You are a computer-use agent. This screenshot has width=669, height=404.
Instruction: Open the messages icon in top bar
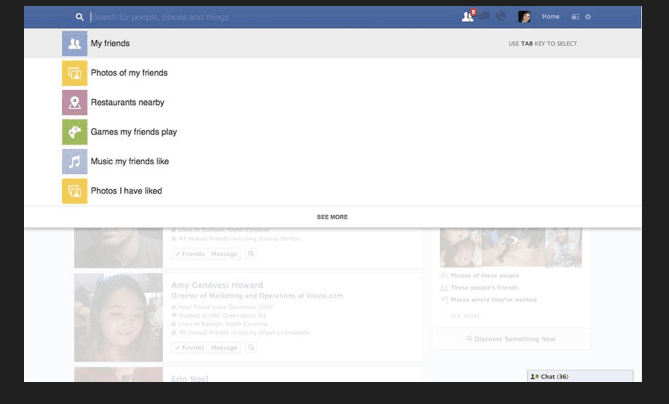tap(484, 17)
